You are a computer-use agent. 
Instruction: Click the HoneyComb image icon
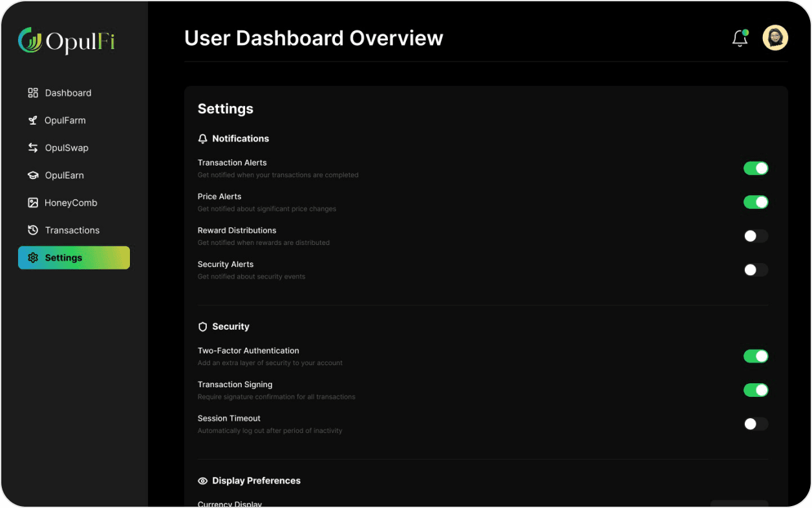33,202
